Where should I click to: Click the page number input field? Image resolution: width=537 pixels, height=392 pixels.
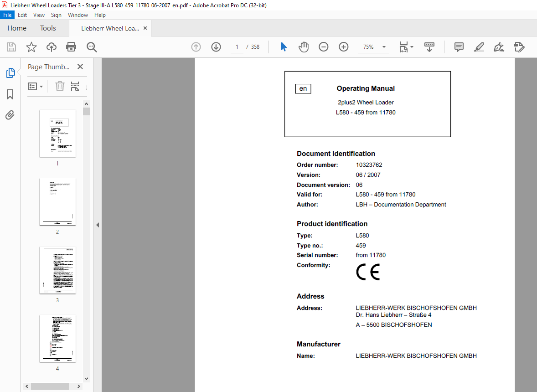(237, 47)
